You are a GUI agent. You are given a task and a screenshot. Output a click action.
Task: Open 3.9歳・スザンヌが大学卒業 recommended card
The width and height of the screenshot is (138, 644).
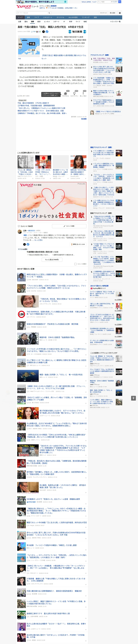43,167
